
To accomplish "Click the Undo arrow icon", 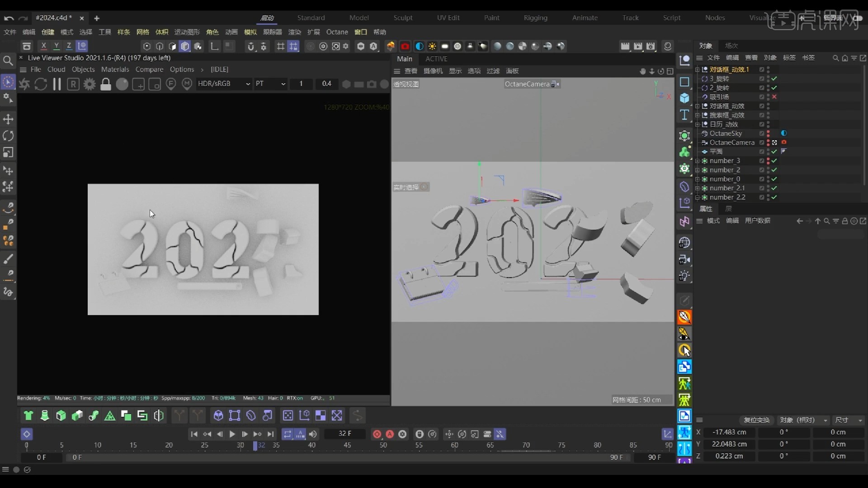I will pos(9,18).
